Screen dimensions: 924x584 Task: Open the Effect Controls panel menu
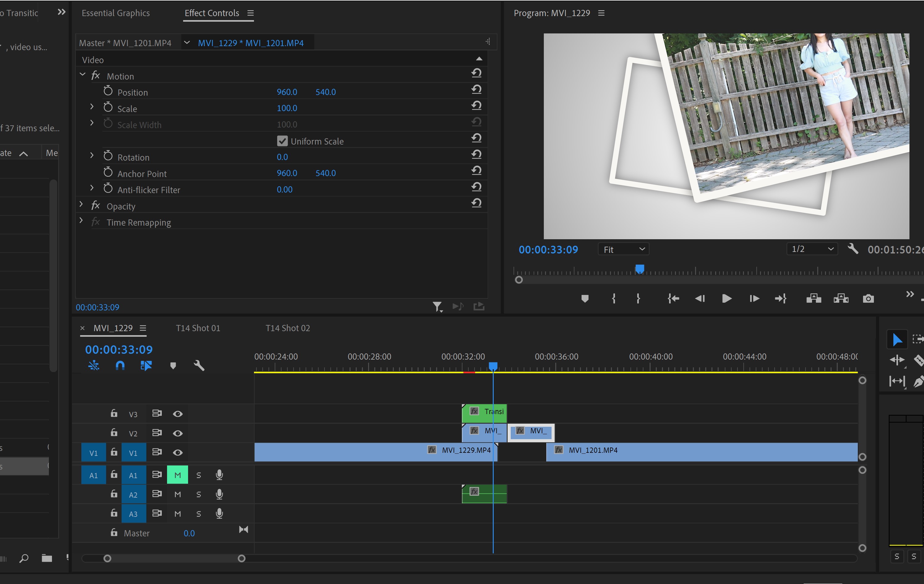[251, 13]
